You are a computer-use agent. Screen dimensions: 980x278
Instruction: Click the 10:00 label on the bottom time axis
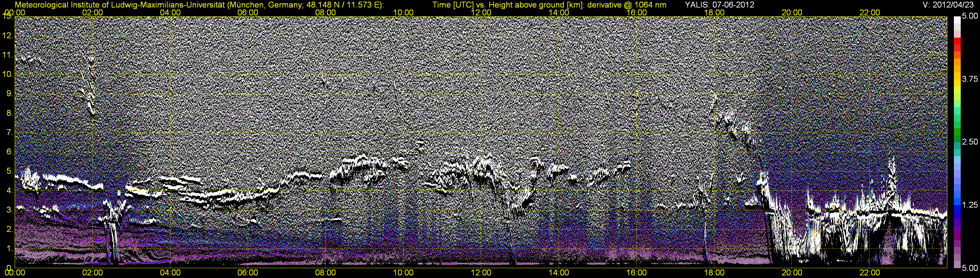tap(403, 273)
